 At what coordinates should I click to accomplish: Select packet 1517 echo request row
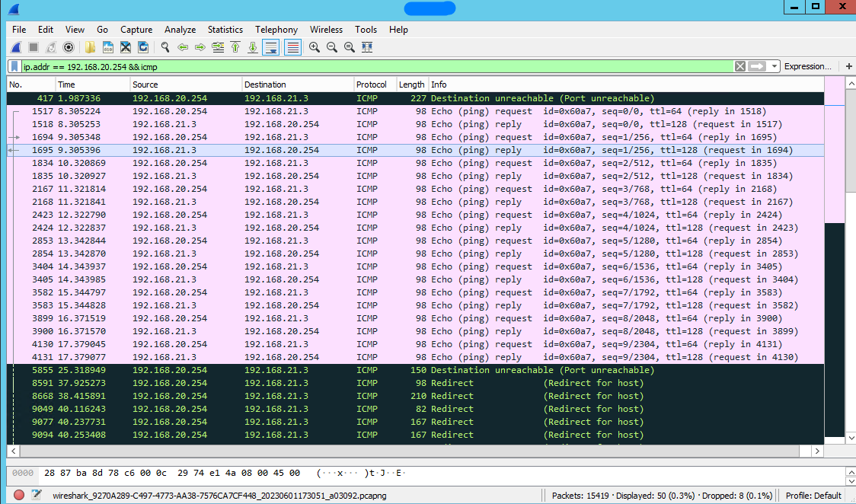tap(416, 111)
